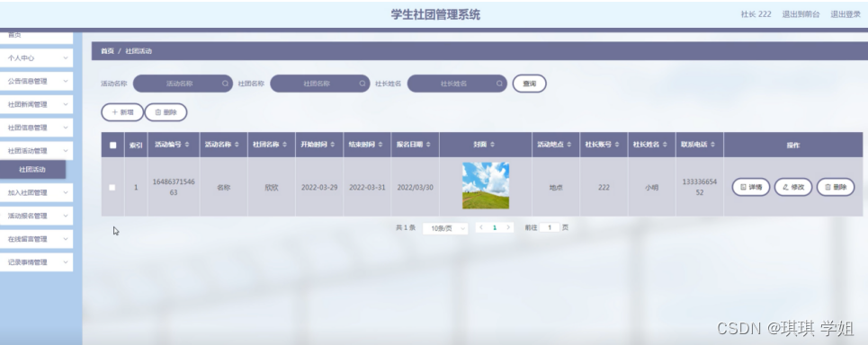This screenshot has height=345, width=868.
Task: Click 修改 edit button for row 1
Action: pyautogui.click(x=792, y=187)
